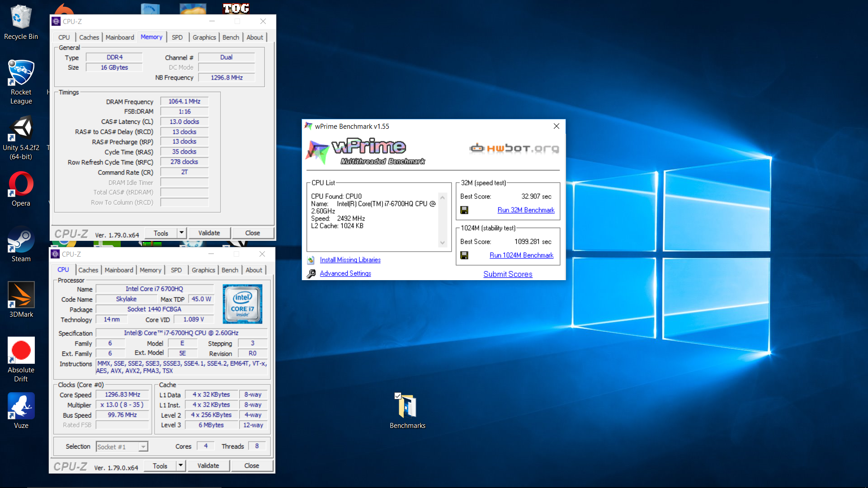Click the Advanced Settings wrench icon
The width and height of the screenshot is (868, 488).
click(311, 274)
